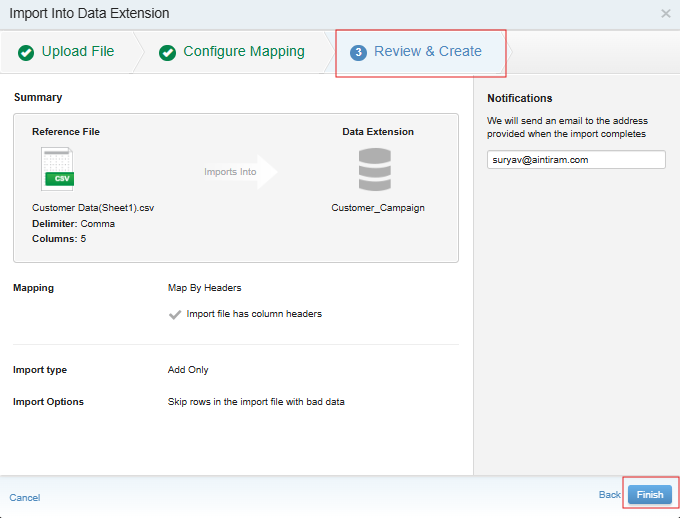
Task: Focus the notification email address field
Action: (576, 160)
